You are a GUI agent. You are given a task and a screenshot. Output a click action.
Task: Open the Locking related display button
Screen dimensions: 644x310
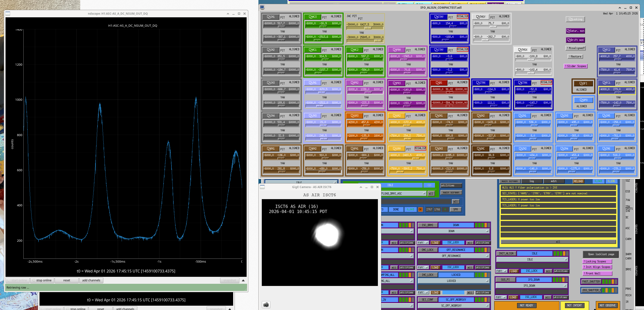[575, 19]
